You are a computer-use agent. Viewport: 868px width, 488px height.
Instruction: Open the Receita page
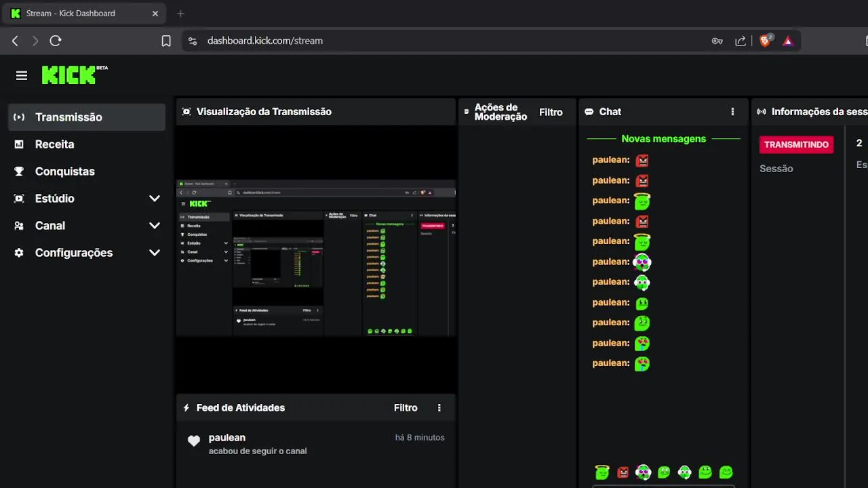pos(87,144)
